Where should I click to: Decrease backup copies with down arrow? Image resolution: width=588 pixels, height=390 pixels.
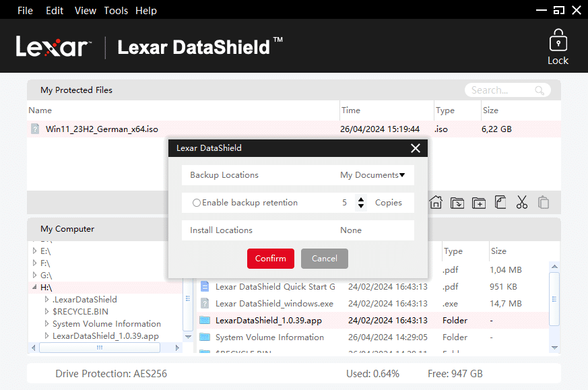[x=361, y=206]
